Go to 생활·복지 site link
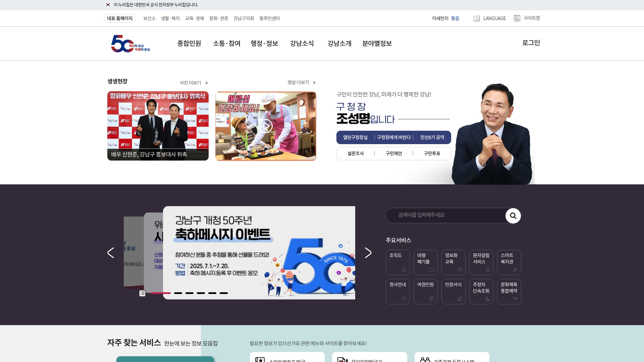 click(170, 18)
